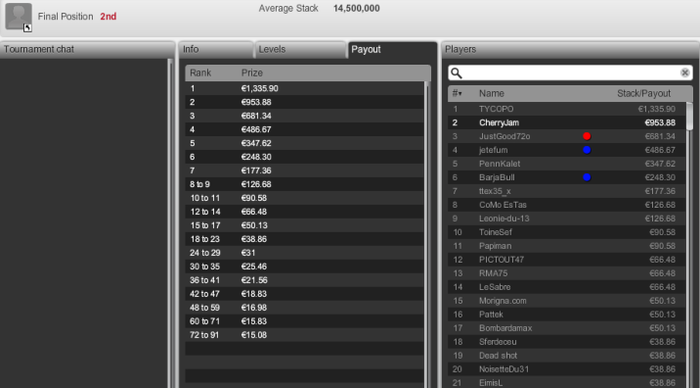Click the rank 4 prize €486.67 in Payout
Image resolution: width=700 pixels, height=388 pixels.
coord(256,129)
